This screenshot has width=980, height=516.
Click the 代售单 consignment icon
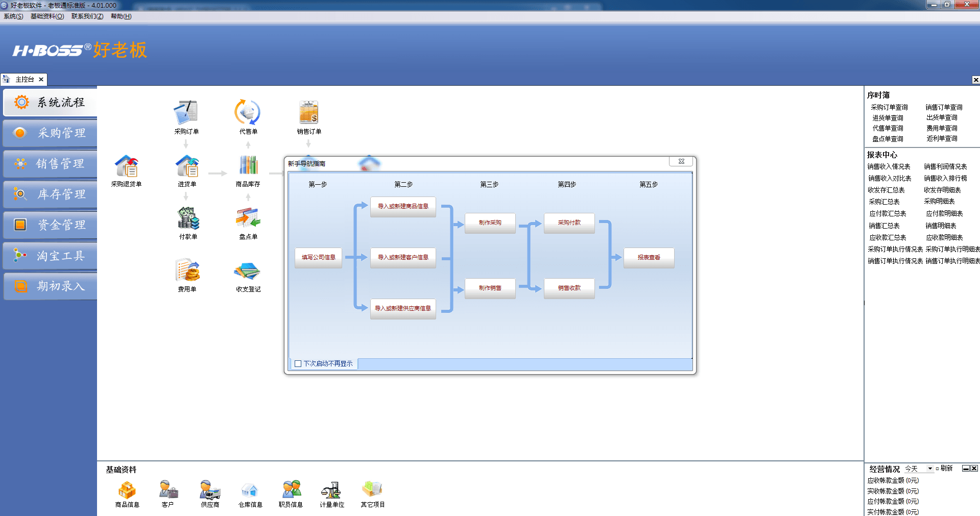point(248,113)
